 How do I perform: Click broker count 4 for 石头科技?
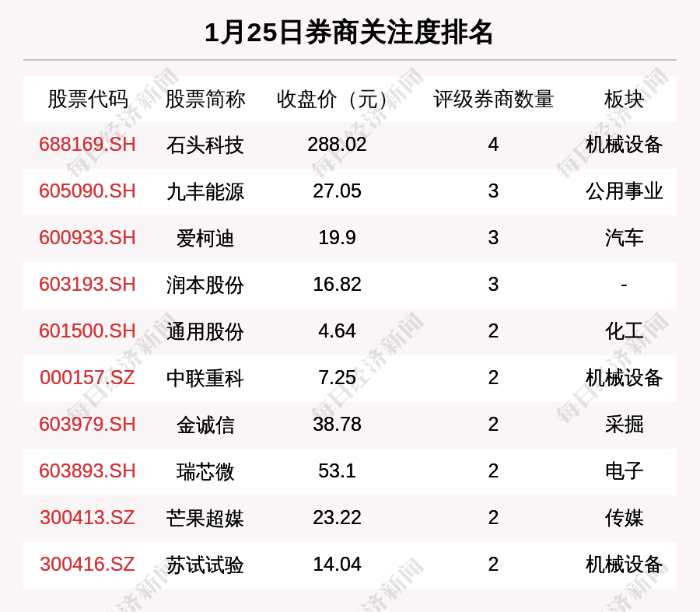point(493,145)
